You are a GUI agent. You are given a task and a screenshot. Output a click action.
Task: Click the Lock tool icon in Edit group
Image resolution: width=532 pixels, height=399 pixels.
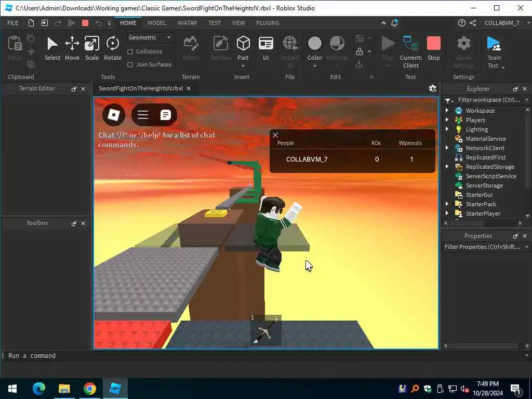coord(360,51)
